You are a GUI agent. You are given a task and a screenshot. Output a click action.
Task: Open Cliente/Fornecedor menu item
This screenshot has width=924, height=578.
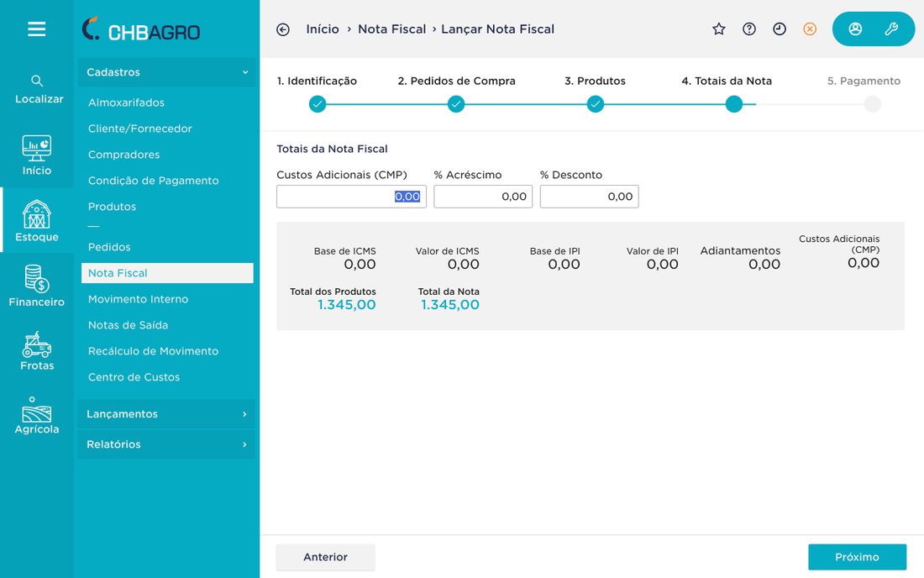coord(139,129)
